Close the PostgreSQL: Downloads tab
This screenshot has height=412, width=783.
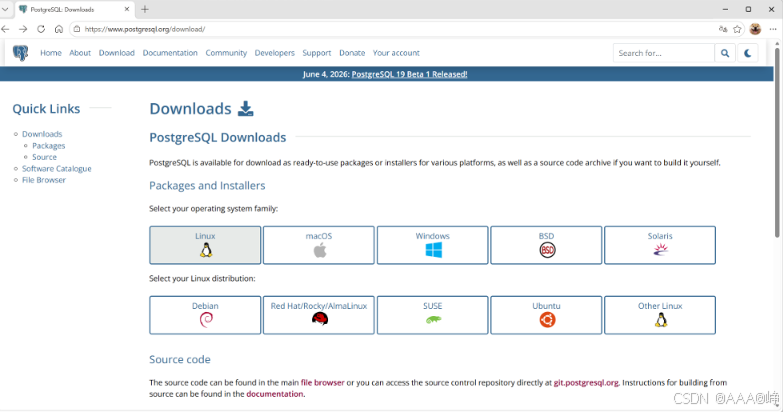127,9
